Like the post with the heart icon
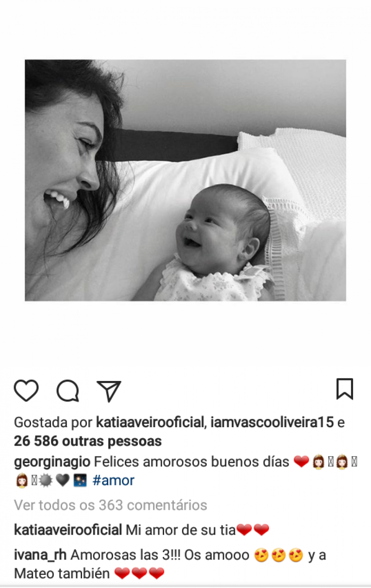The image size is (371, 588). pyautogui.click(x=26, y=390)
